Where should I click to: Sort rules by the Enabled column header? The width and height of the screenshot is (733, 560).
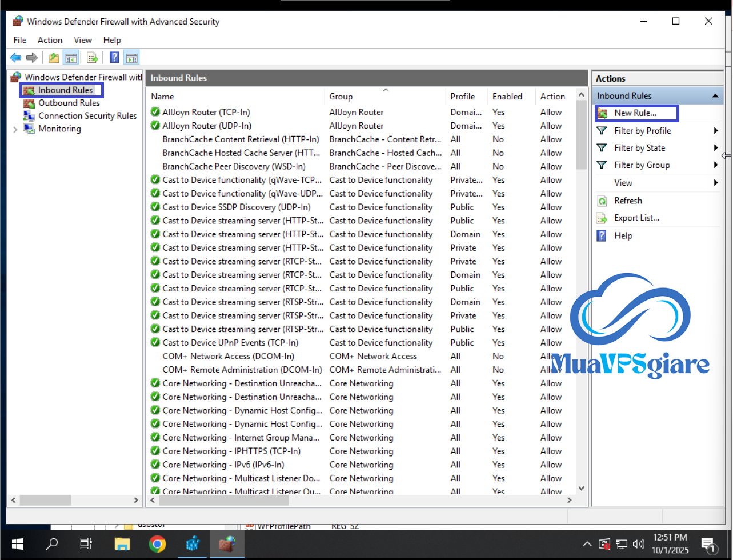pos(507,97)
